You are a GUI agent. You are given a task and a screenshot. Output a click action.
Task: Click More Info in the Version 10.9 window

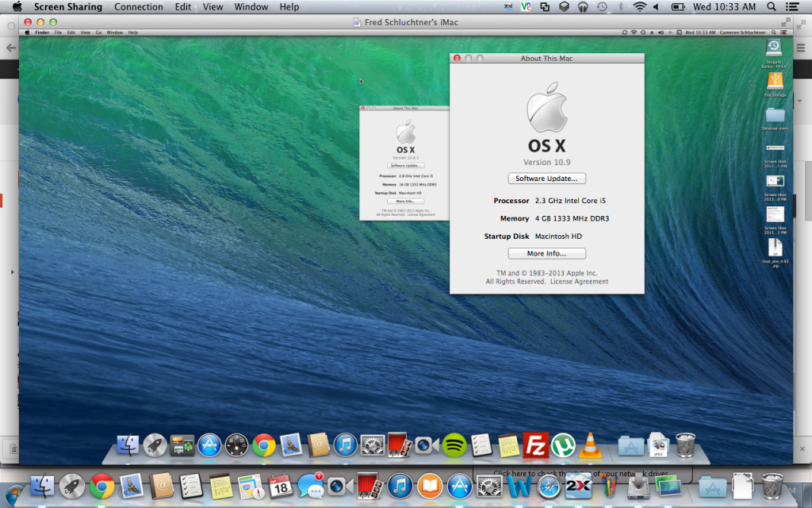tap(546, 253)
